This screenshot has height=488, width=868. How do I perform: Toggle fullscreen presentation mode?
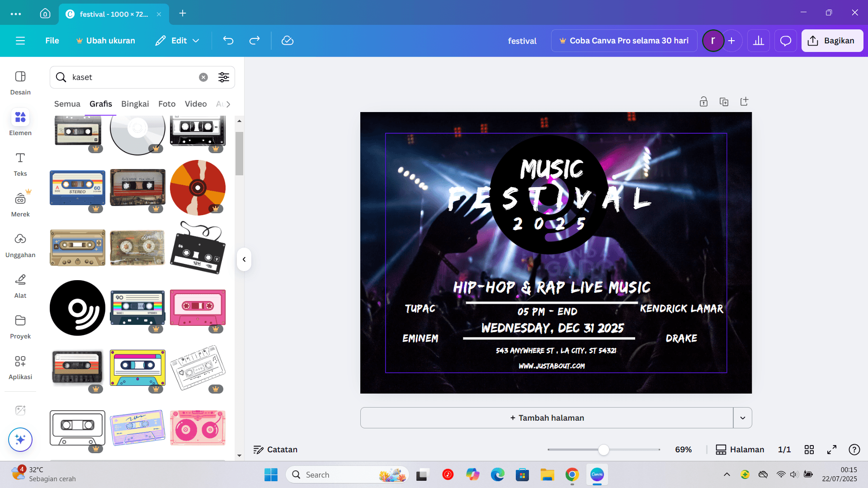pos(832,450)
